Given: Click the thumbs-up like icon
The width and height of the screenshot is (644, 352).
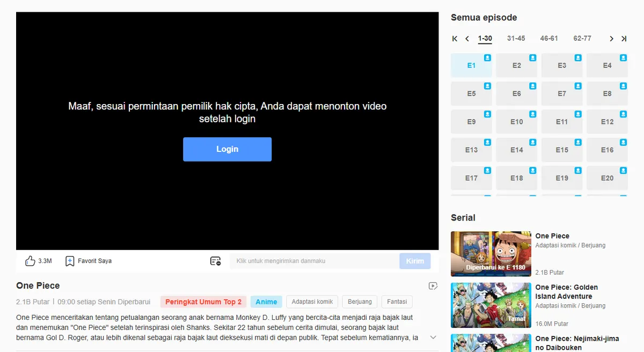Looking at the screenshot, I should point(30,261).
